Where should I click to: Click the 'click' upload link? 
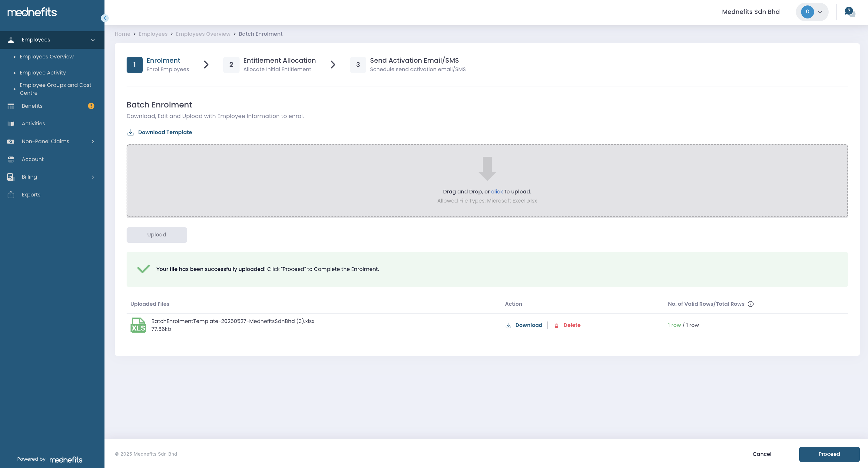497,192
